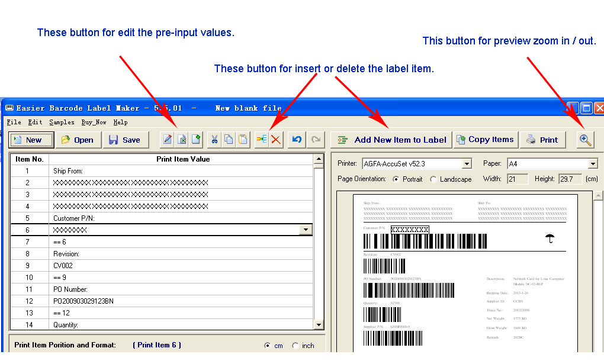This screenshot has height=364, width=604.
Task: Click the Copy Items button
Action: coord(485,140)
